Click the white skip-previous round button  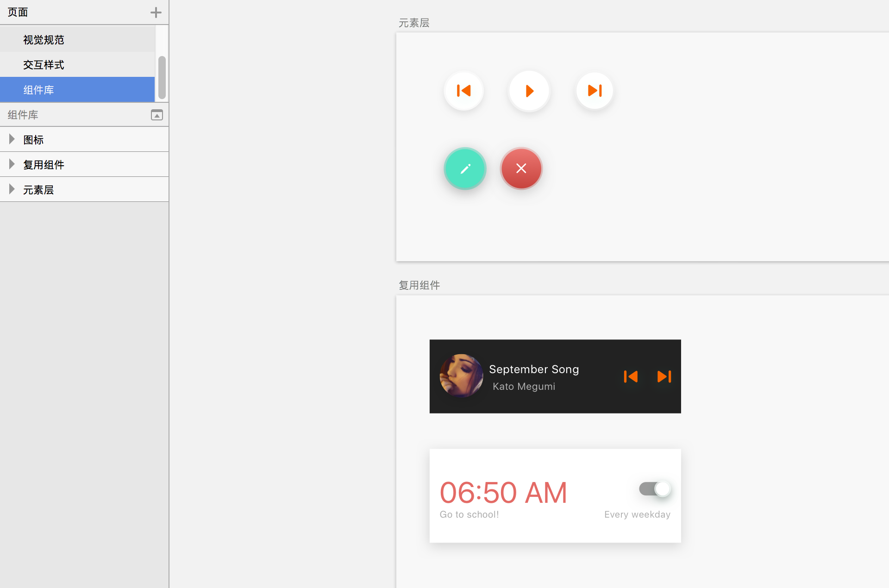(x=463, y=91)
